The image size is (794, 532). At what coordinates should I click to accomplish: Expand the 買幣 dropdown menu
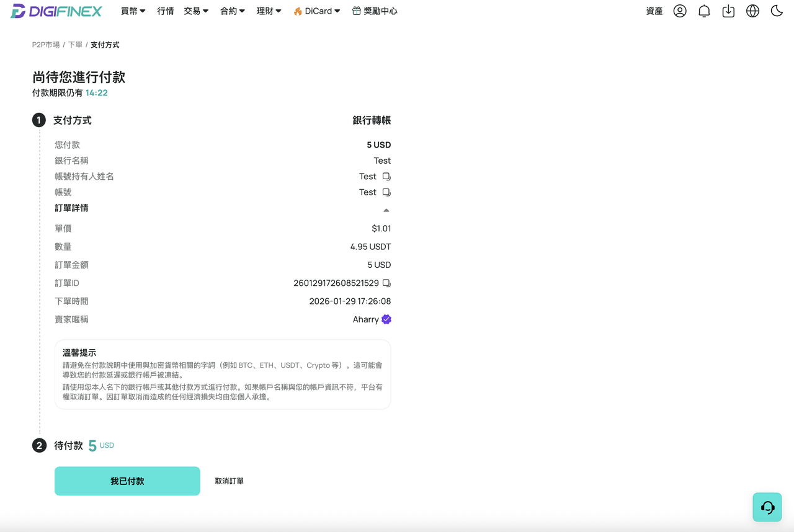[x=133, y=11]
